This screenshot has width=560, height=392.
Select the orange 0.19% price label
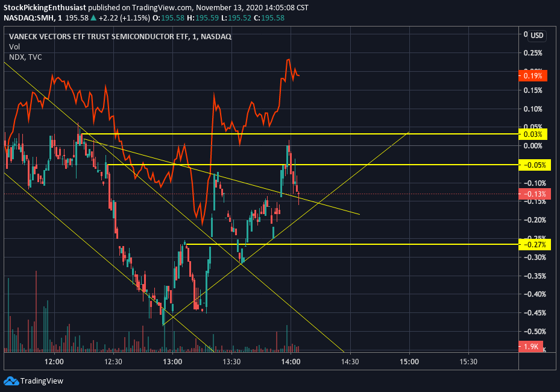point(532,76)
